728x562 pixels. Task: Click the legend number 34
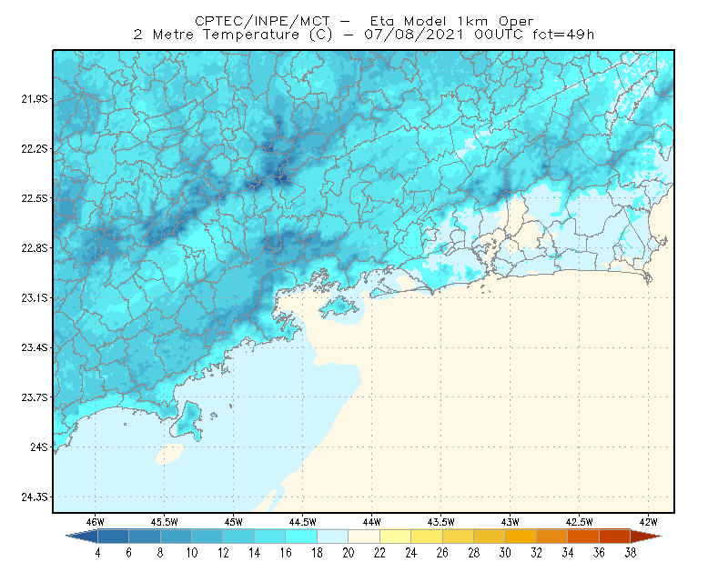coord(568,553)
